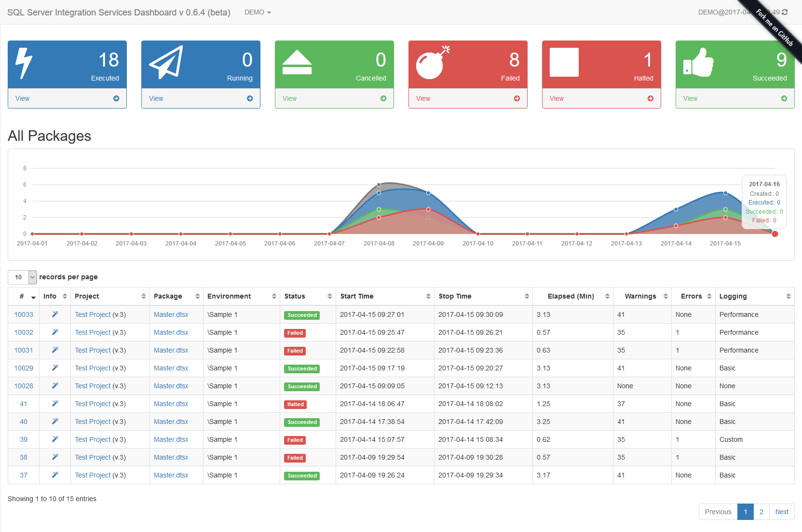Open execution 10032 link
This screenshot has width=802, height=532.
24,332
